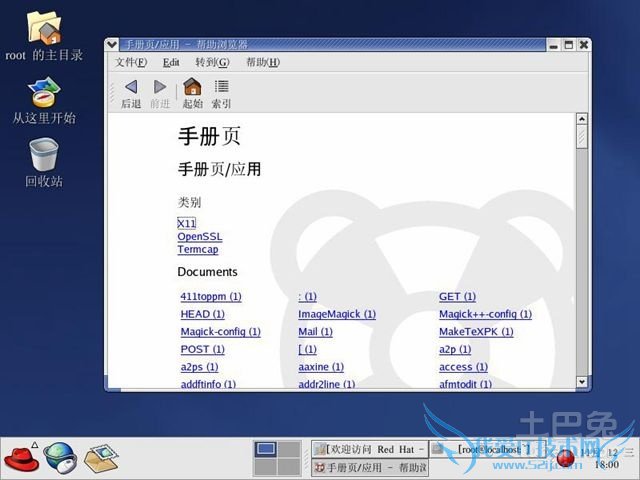
Task: Open the 文件(F) menu
Action: pos(131,62)
